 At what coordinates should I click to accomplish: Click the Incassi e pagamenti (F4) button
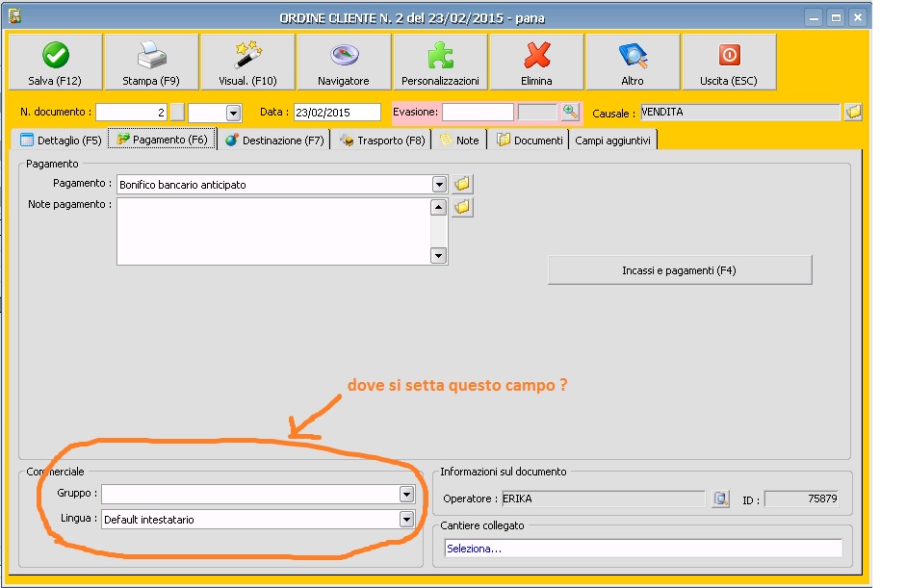[x=680, y=270]
